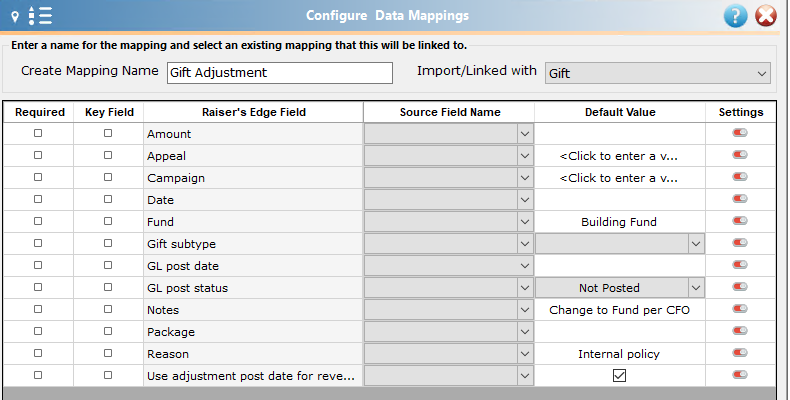Viewport: 790px width, 400px height.
Task: Uncheck the Use adjustment post date default value checkbox
Action: (x=619, y=375)
